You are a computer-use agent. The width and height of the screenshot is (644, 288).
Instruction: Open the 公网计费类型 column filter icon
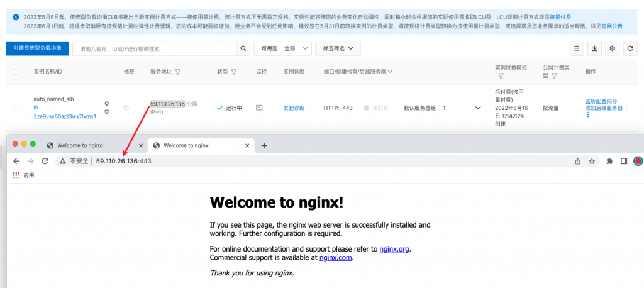coord(555,77)
